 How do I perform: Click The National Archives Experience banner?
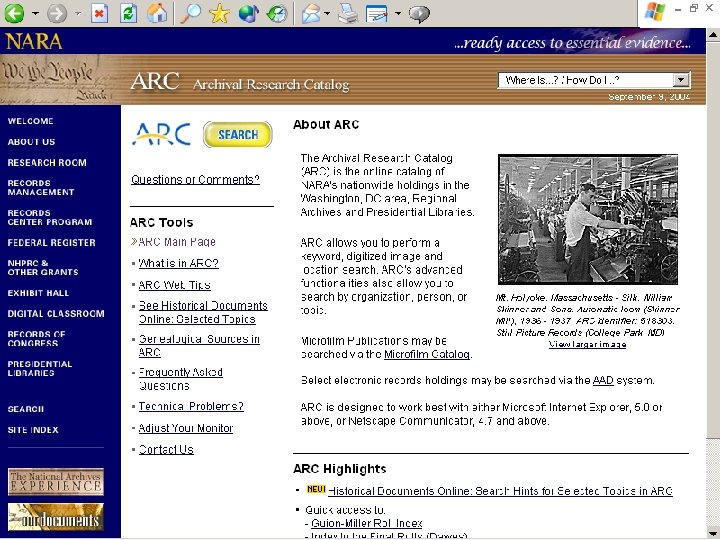[56, 482]
